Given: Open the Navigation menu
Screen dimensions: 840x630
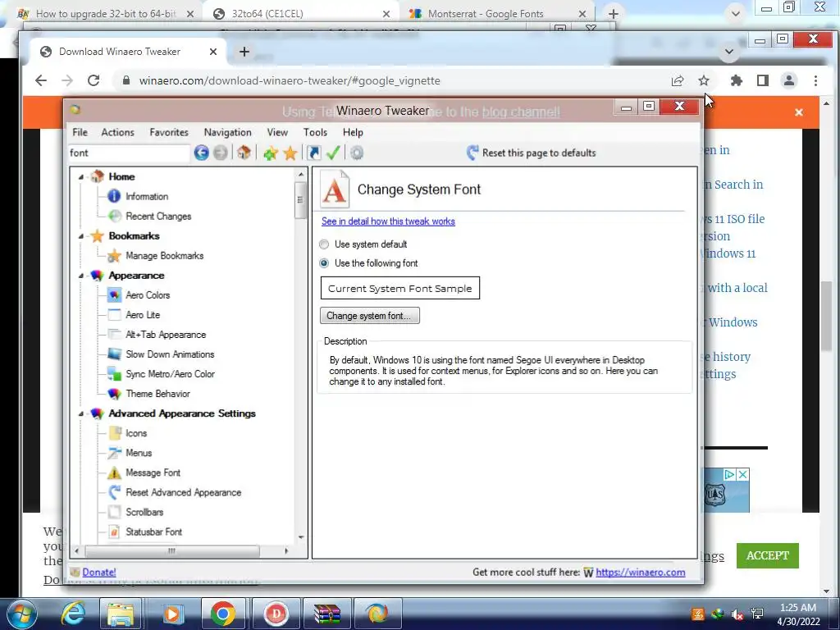Looking at the screenshot, I should tap(227, 132).
